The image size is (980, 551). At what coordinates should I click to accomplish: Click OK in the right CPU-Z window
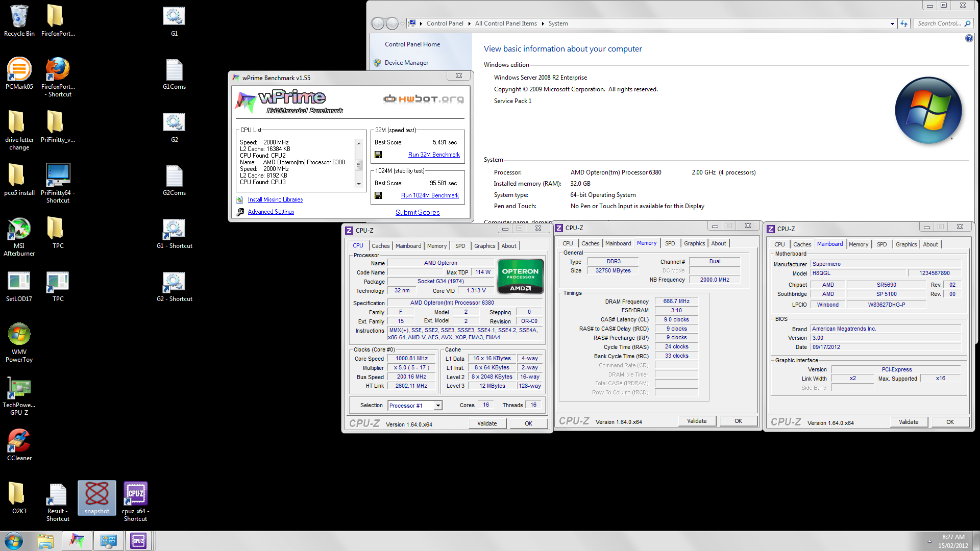[x=950, y=422]
